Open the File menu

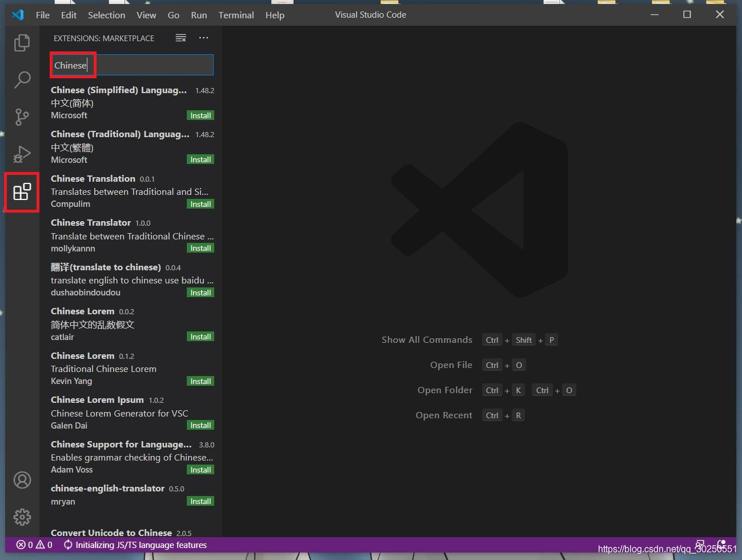43,15
